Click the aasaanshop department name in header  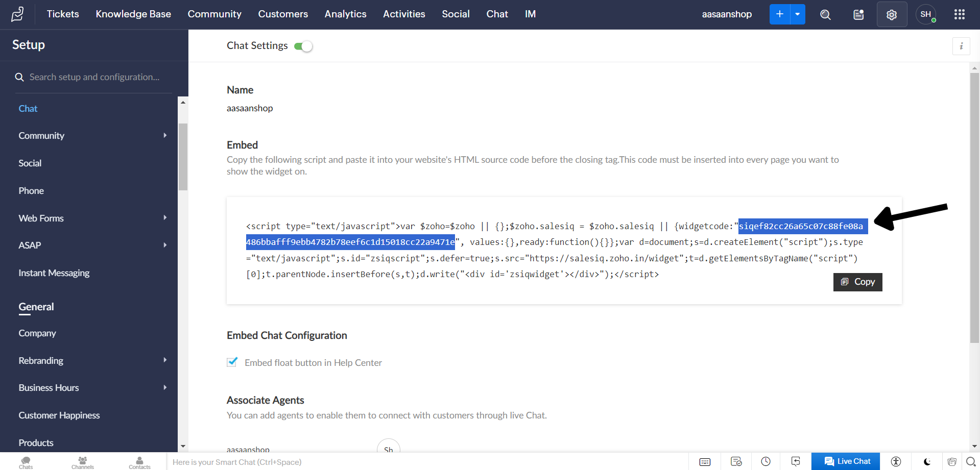727,14
